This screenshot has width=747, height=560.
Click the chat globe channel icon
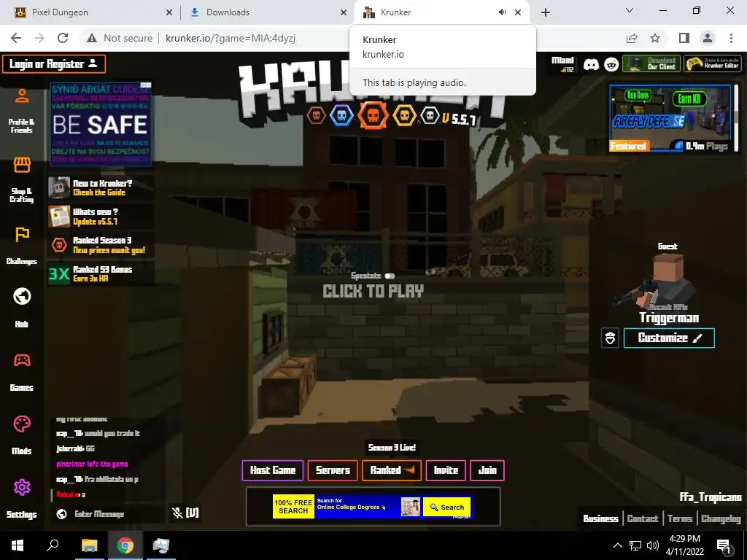click(61, 514)
